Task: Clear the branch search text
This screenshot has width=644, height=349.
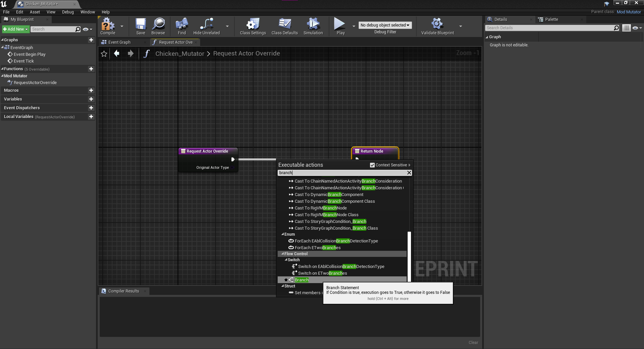Action: (x=409, y=172)
